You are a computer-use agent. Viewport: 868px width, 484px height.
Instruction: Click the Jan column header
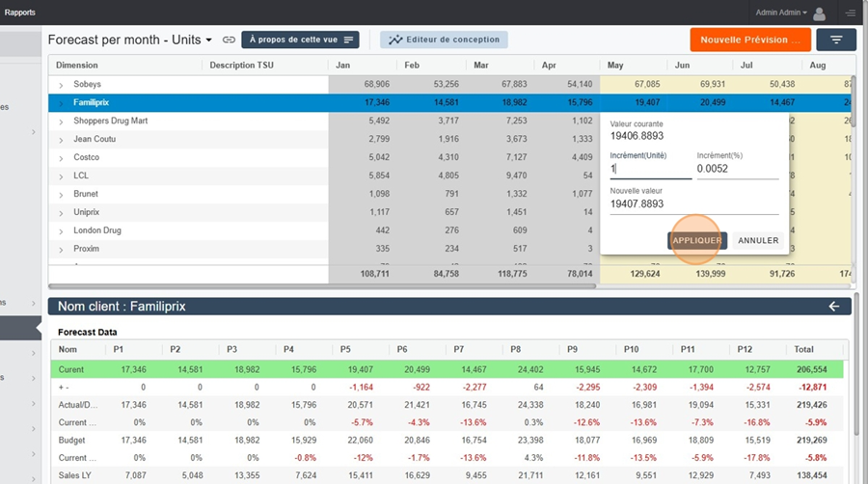[342, 66]
